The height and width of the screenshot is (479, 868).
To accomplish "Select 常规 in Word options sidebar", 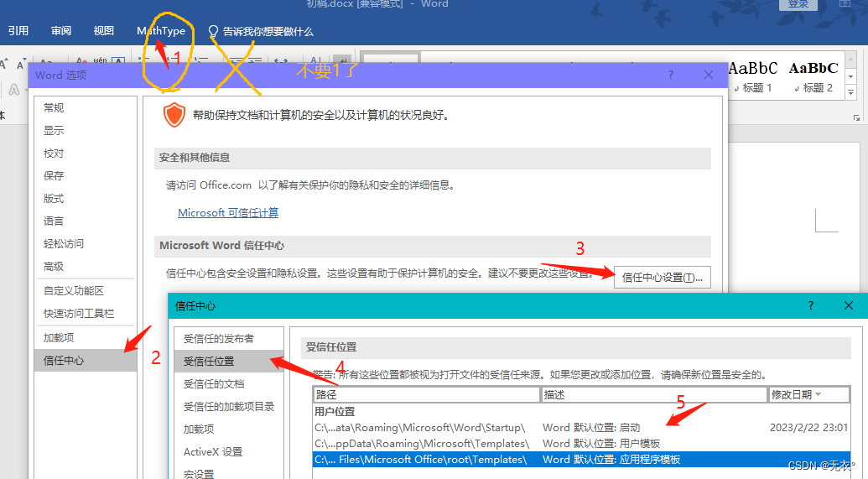I will pos(86,108).
